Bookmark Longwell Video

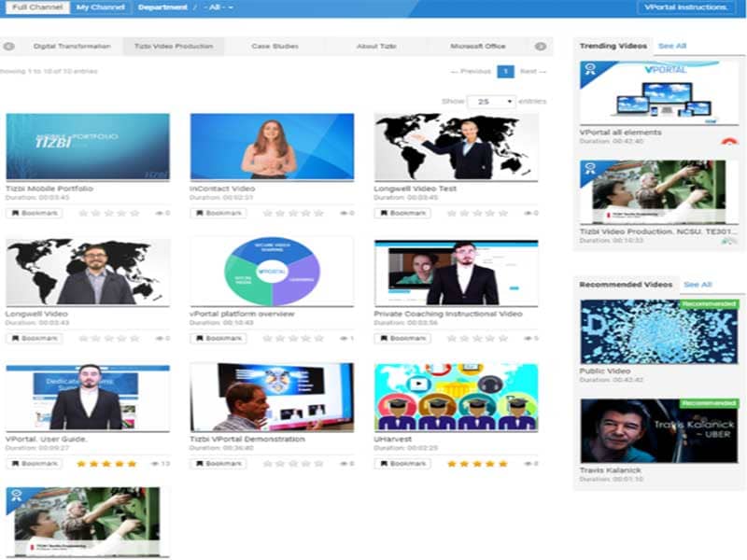tap(35, 338)
